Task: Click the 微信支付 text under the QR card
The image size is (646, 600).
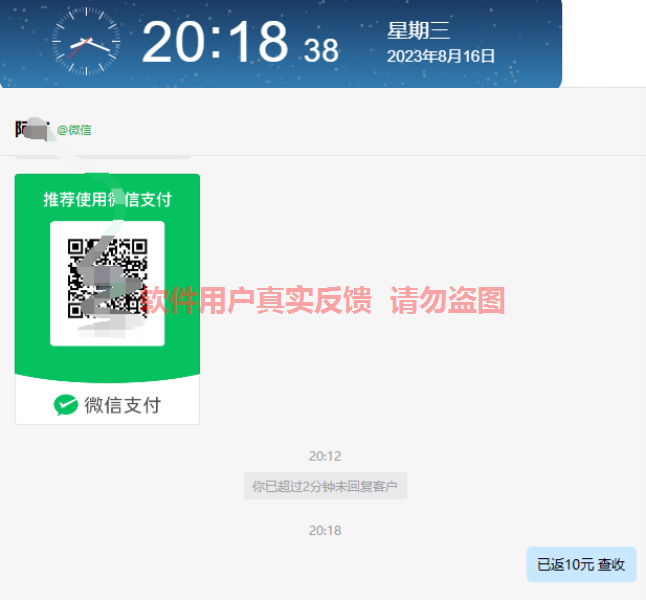Action: 122,405
